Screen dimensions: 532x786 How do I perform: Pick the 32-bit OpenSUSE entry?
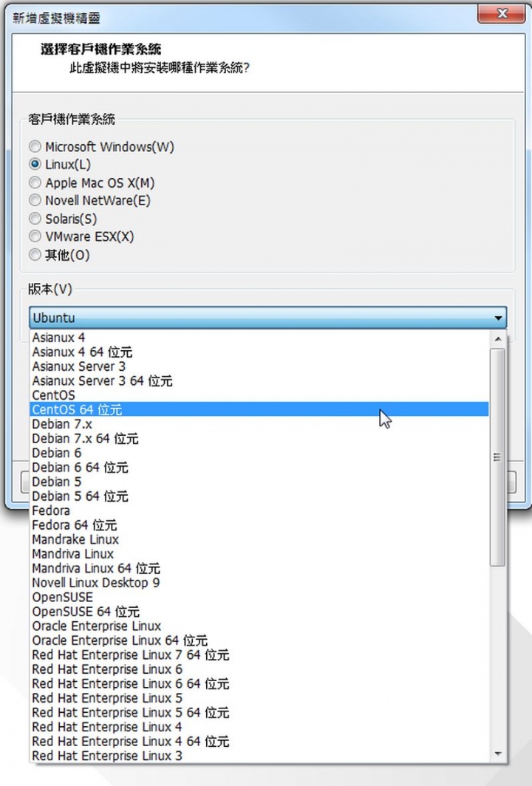259,598
